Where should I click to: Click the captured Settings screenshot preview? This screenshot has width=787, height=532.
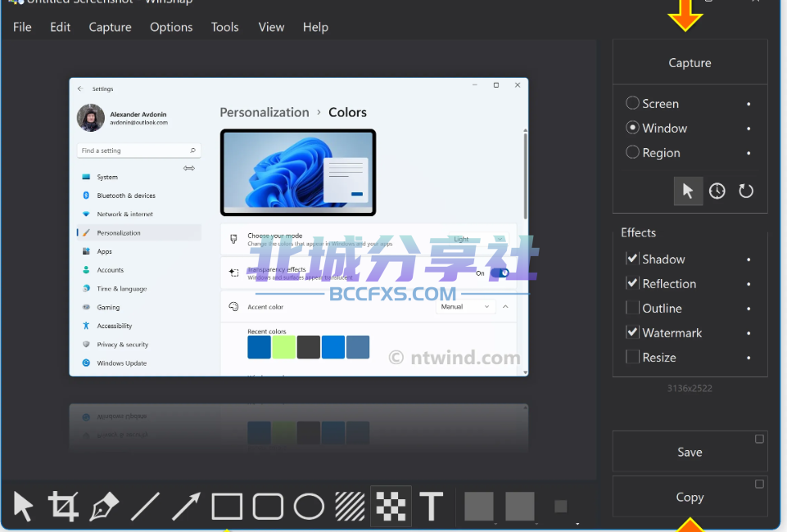coord(299,227)
